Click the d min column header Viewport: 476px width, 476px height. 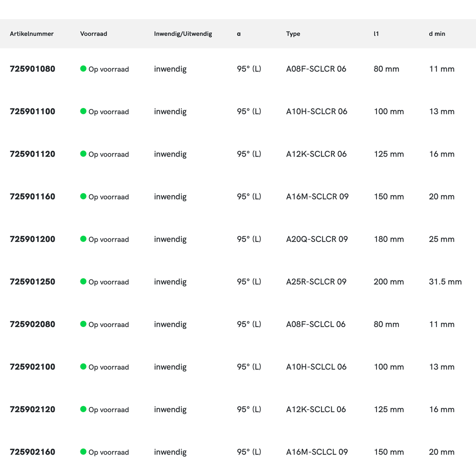[437, 34]
